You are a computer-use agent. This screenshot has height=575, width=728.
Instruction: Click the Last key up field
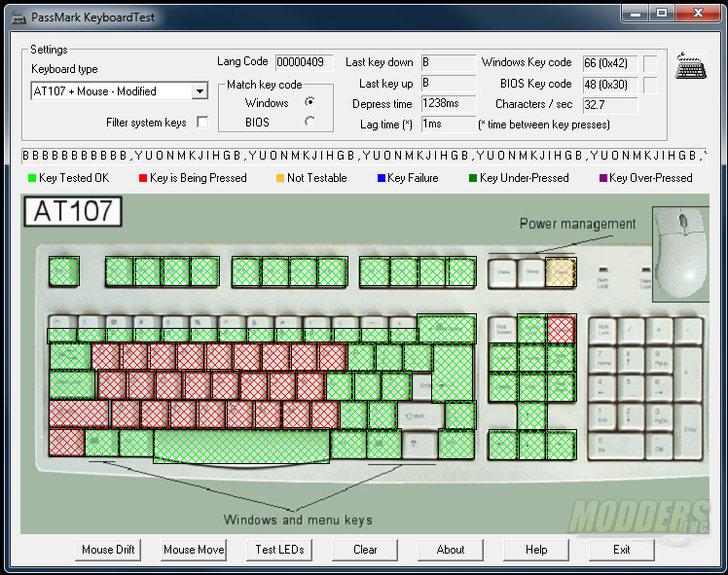(449, 83)
